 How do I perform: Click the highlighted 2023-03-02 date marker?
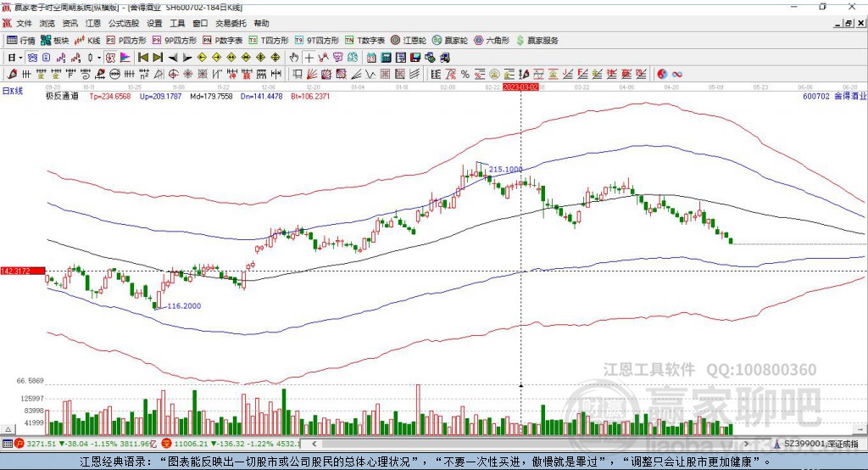pos(520,87)
